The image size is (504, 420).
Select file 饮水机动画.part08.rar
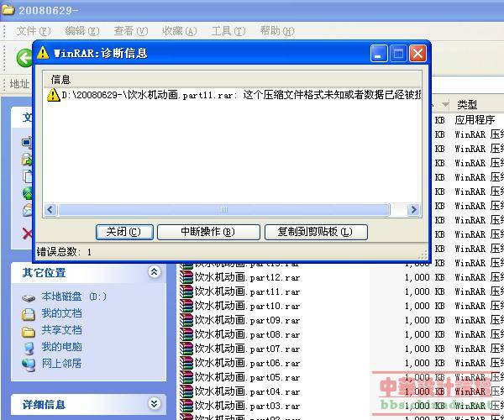[248, 334]
